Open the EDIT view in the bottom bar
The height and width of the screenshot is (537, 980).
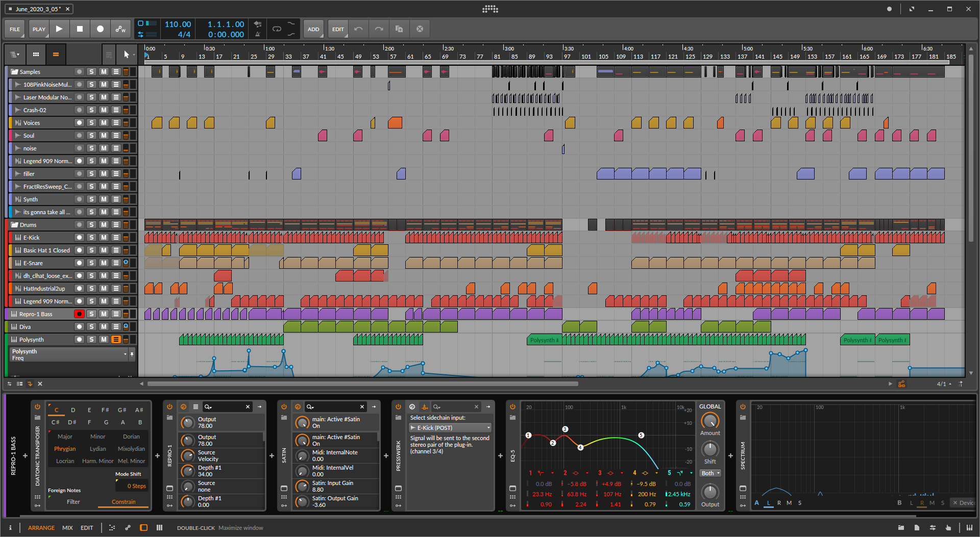click(x=87, y=528)
